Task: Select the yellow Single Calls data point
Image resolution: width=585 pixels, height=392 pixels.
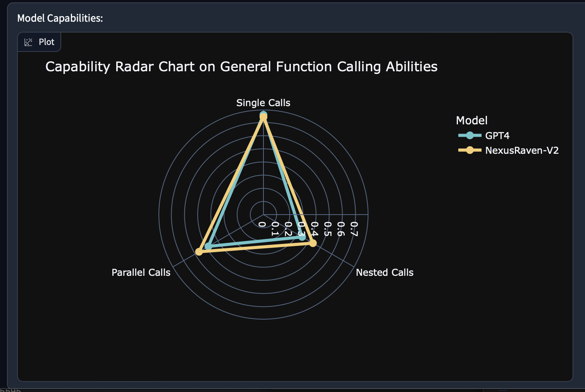Action: (x=263, y=117)
